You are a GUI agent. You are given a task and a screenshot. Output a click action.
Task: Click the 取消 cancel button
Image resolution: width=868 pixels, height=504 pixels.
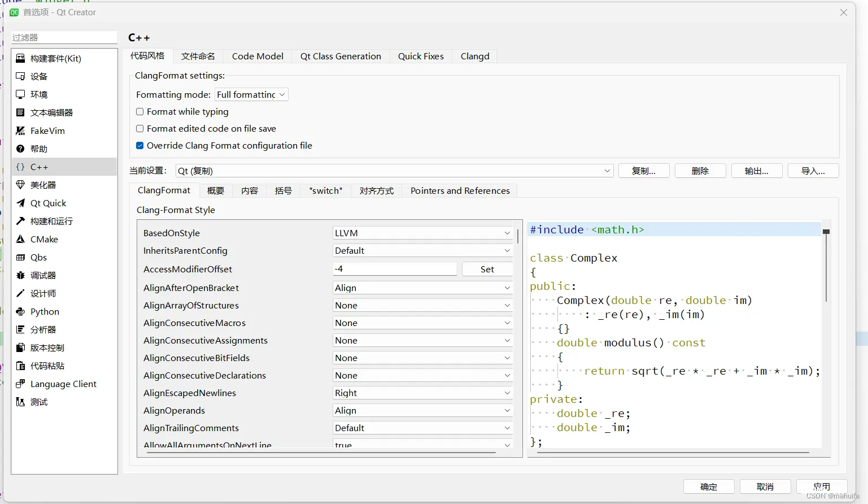(765, 486)
